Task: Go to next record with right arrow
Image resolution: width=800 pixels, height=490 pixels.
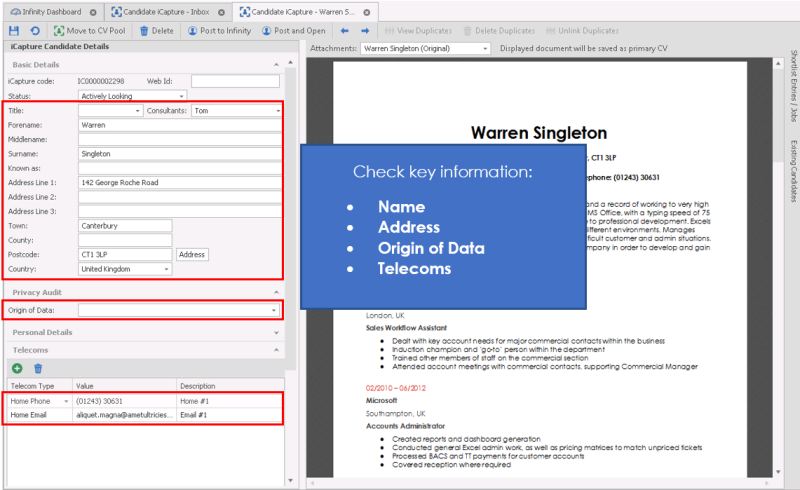Action: (x=366, y=31)
